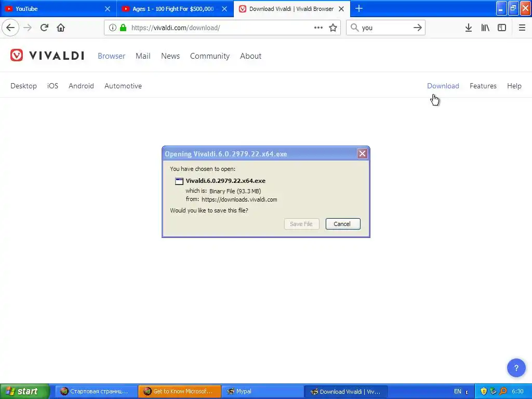Open the Community navigation item

(x=210, y=56)
